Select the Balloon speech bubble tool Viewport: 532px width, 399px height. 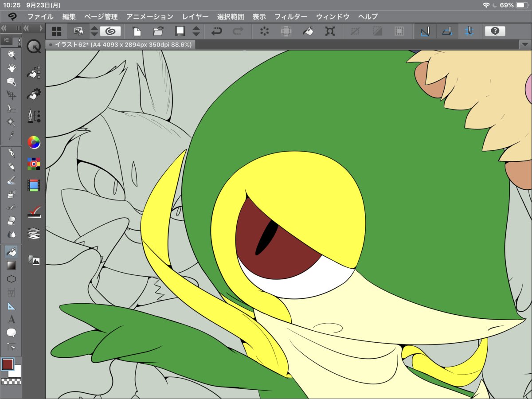(x=12, y=332)
